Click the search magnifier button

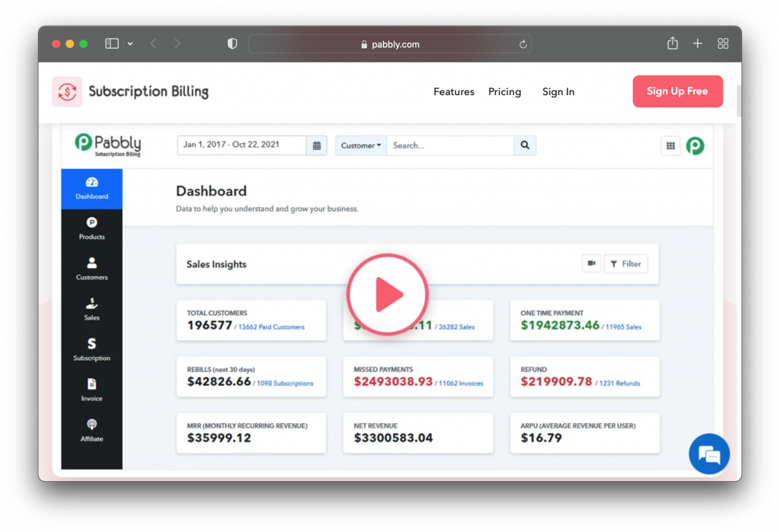pos(525,145)
